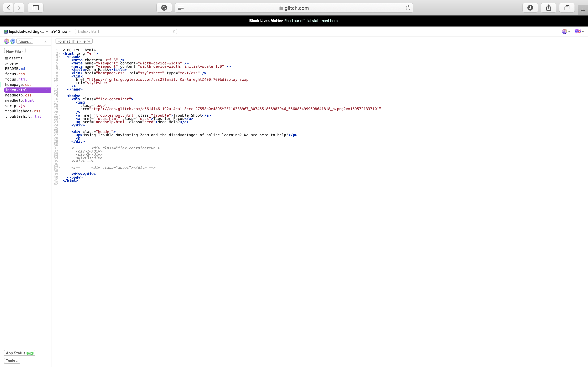
Task: Click the Grammarly extension icon
Action: pos(164,8)
